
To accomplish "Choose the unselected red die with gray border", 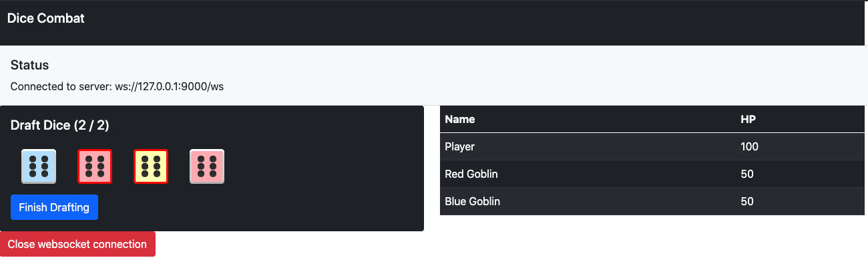I will pyautogui.click(x=207, y=166).
